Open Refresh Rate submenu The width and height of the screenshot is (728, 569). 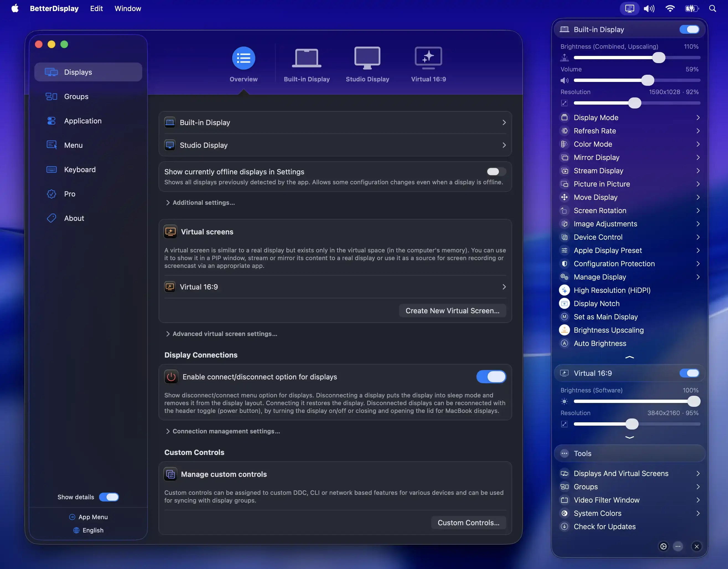(630, 131)
